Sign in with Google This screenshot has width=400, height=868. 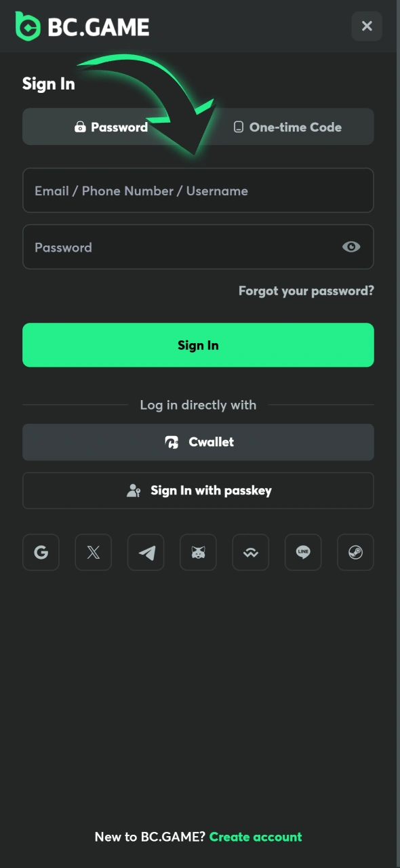[x=41, y=552]
